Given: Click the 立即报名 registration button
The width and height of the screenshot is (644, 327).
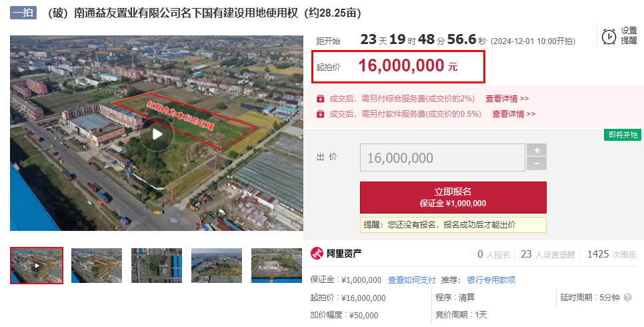Looking at the screenshot, I should pos(453,198).
